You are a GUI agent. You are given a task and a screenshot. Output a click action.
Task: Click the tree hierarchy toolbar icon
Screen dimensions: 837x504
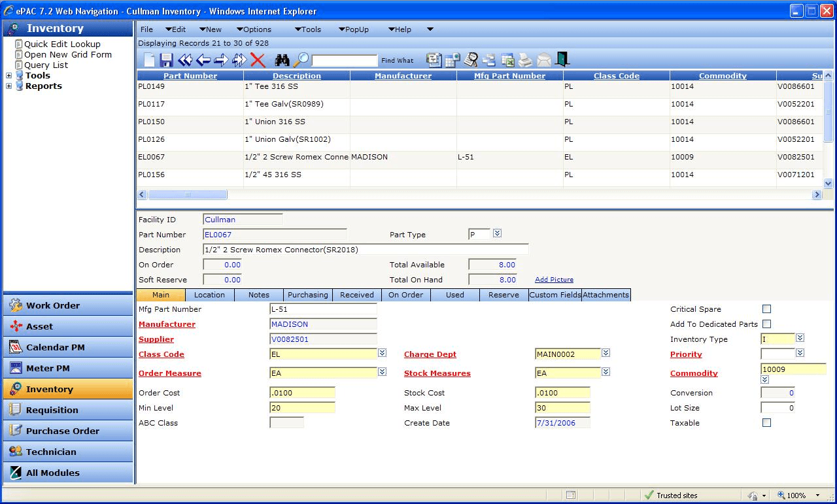click(x=489, y=60)
